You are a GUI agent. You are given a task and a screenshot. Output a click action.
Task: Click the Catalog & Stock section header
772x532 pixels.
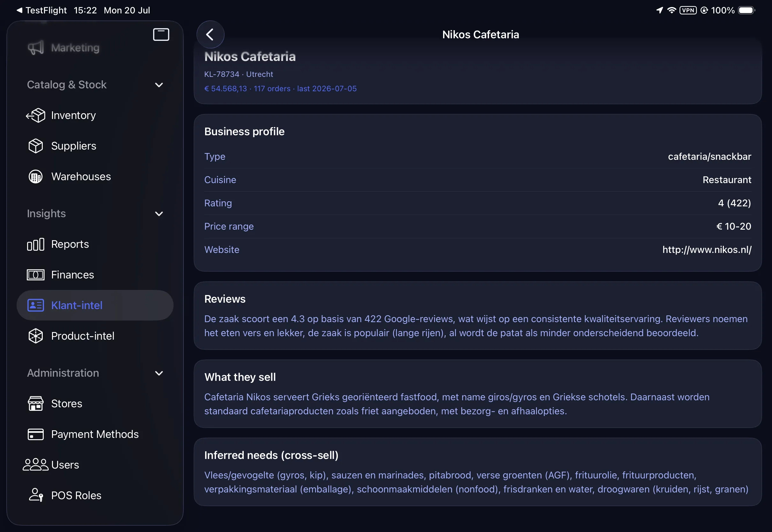tap(67, 85)
